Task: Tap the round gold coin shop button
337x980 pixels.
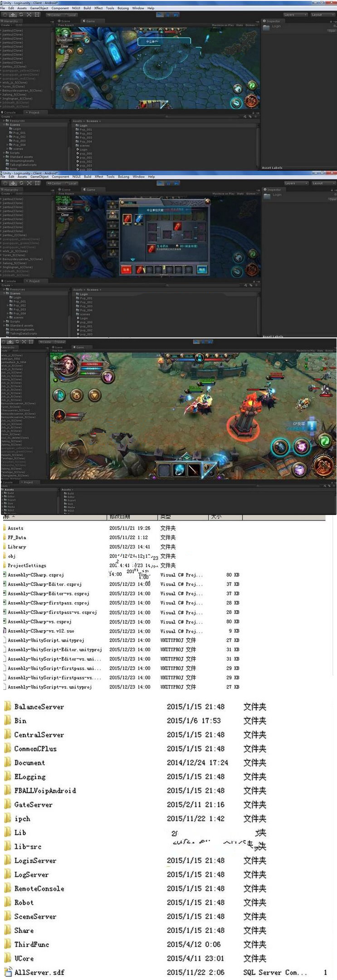Action: (77, 396)
